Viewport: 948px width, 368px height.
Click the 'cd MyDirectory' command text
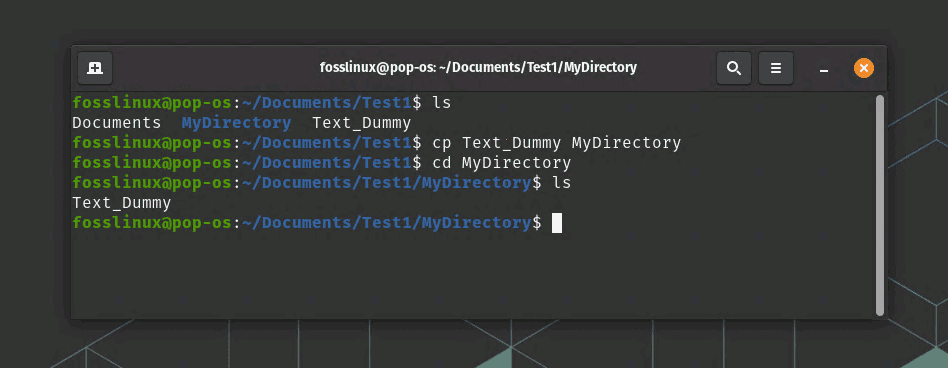502,163
